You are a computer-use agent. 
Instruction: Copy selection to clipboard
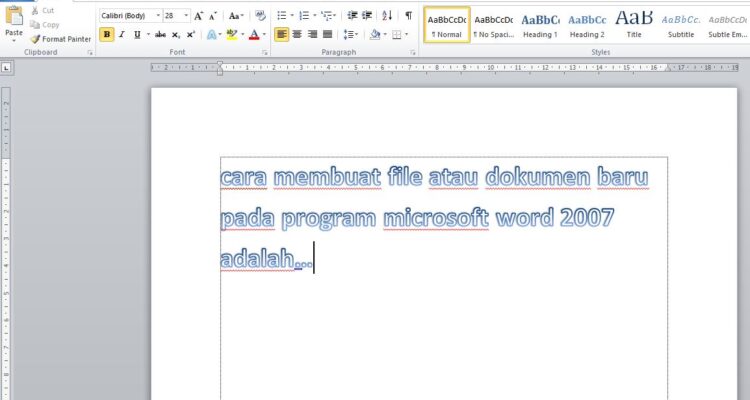[x=44, y=24]
